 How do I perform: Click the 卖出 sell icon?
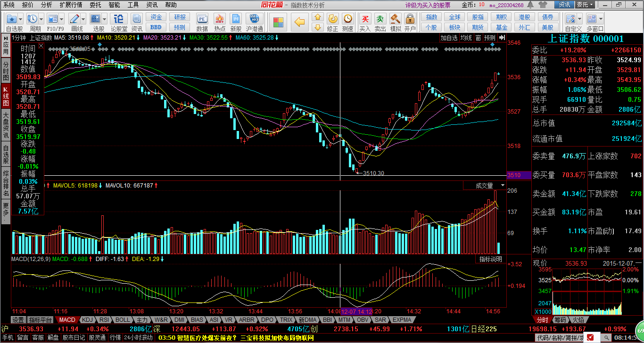[x=380, y=19]
